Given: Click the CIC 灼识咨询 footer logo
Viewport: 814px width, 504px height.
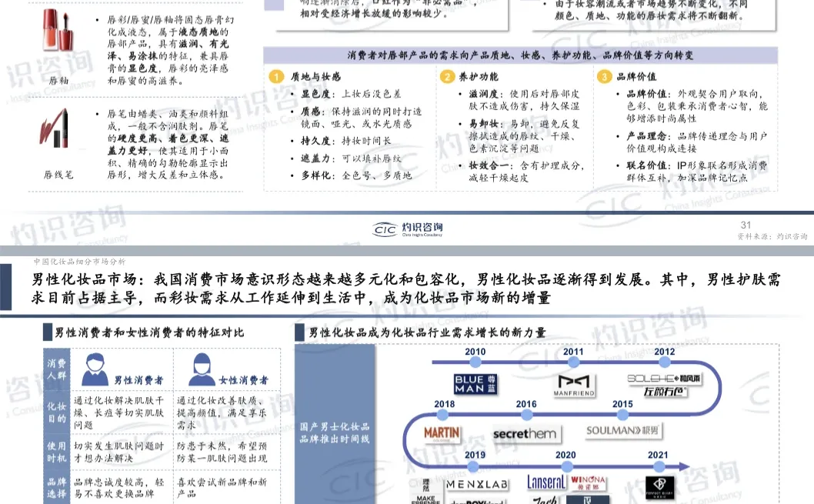Looking at the screenshot, I should click(x=408, y=227).
